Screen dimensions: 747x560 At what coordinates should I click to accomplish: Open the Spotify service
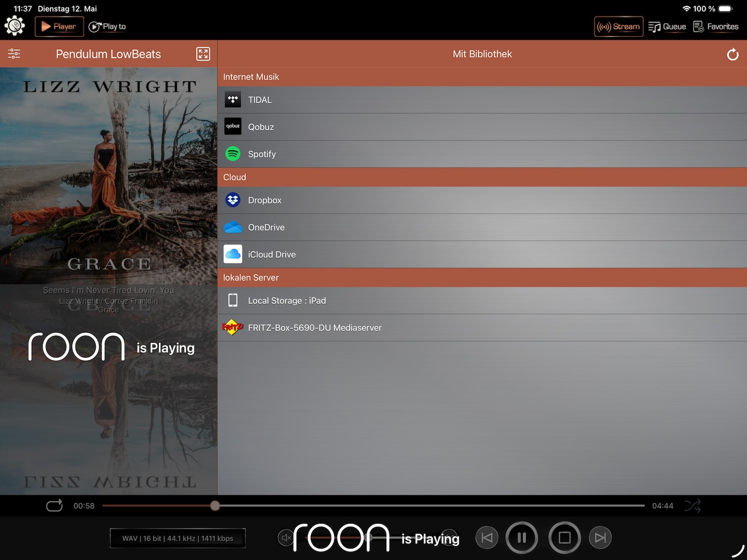482,154
